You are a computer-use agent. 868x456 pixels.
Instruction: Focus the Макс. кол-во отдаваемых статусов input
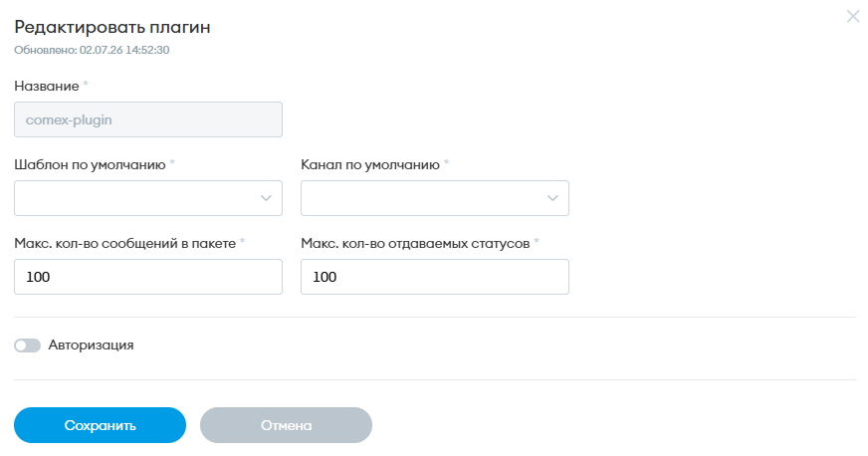pyautogui.click(x=435, y=277)
